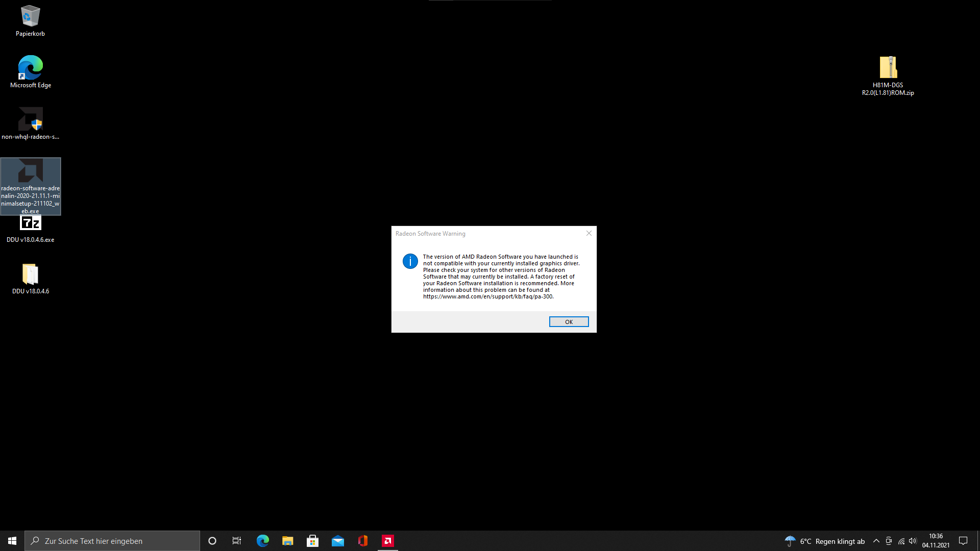Run the non-whql-radeon setup file
Screen dimensions: 980x551
(30, 120)
